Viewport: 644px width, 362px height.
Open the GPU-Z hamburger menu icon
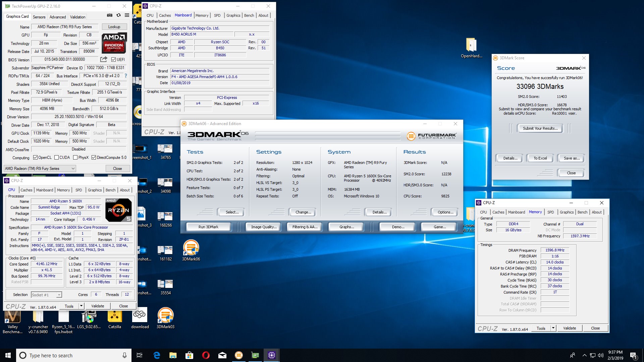(127, 15)
